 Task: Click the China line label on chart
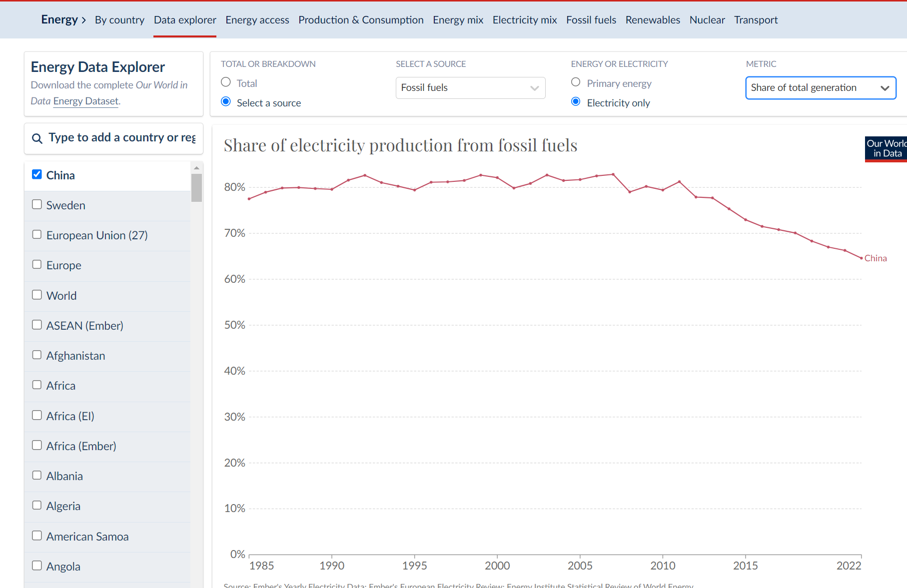click(x=876, y=258)
